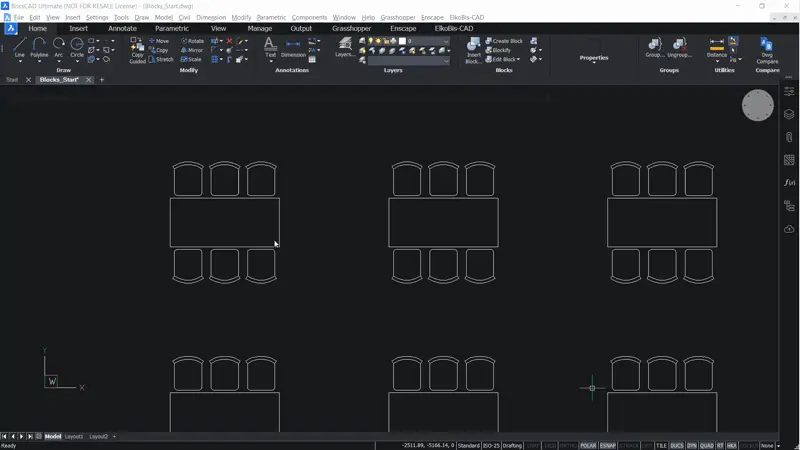Open the Layers panel icon in right sidebar

click(x=789, y=114)
